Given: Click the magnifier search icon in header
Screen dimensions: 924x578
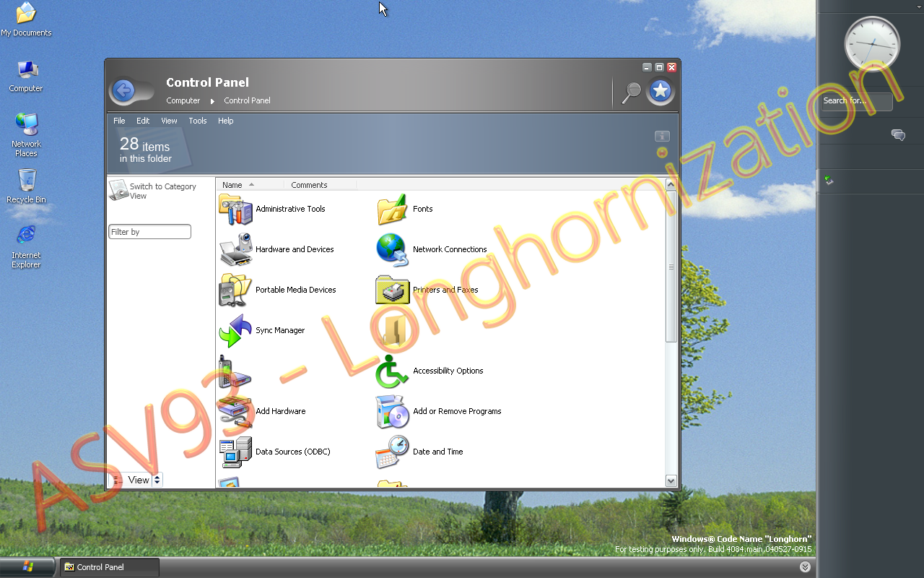Looking at the screenshot, I should click(x=632, y=92).
